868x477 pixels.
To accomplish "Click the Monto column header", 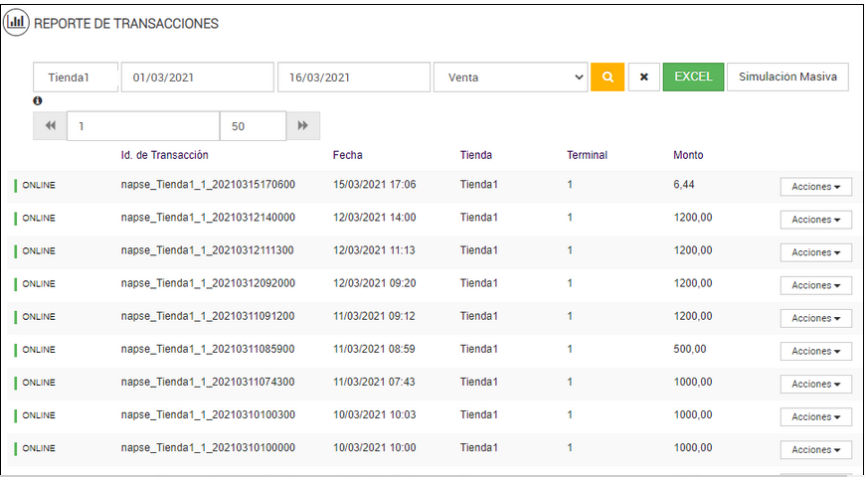I will coord(688,155).
